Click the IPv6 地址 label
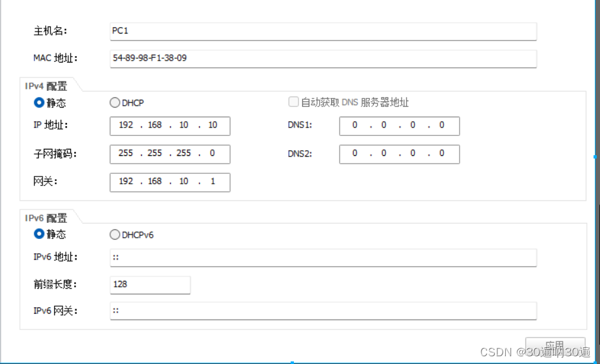600x364 pixels. (55, 257)
